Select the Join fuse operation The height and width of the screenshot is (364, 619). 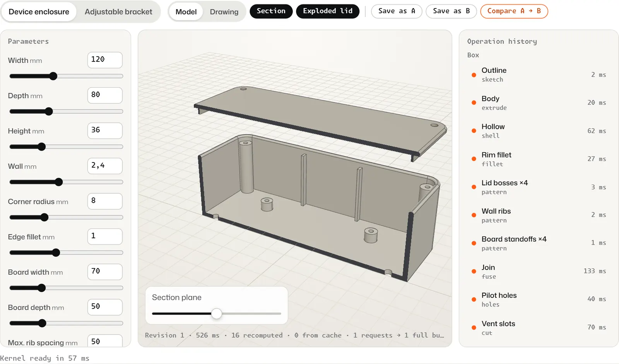539,272
